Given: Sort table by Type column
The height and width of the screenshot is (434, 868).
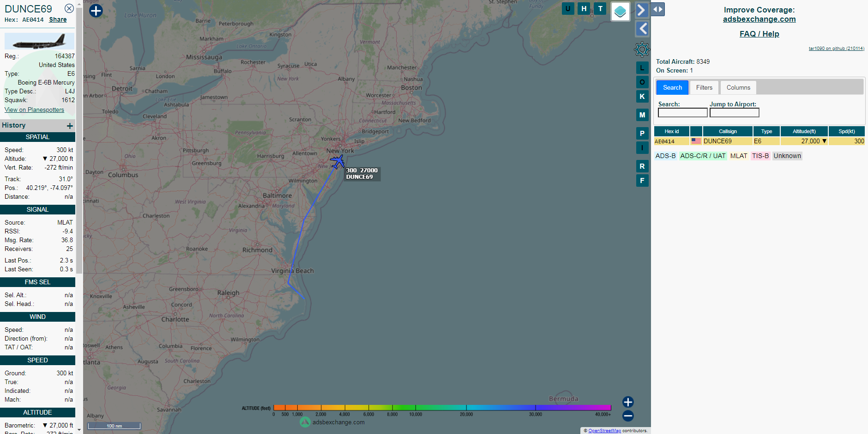Looking at the screenshot, I should [767, 131].
